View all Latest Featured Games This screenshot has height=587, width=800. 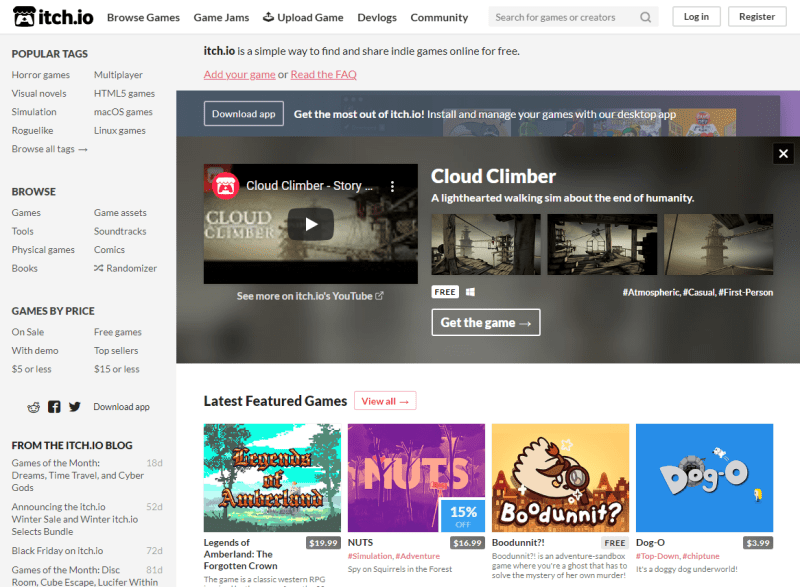(x=385, y=400)
